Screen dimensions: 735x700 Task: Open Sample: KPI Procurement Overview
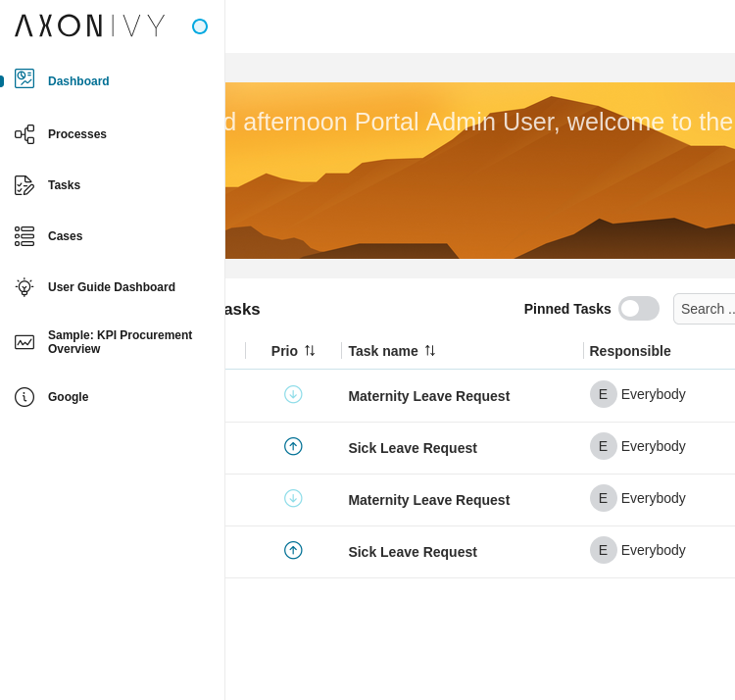point(120,342)
